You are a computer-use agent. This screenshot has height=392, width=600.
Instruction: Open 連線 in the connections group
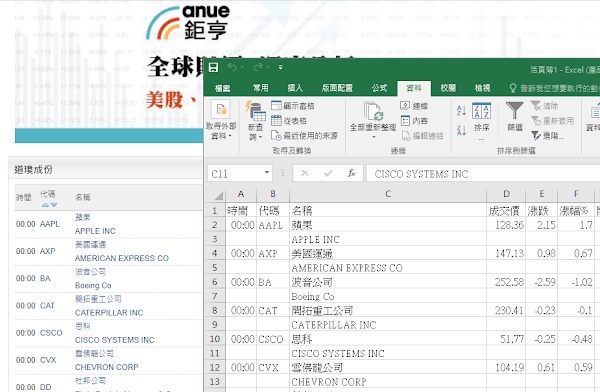click(414, 106)
